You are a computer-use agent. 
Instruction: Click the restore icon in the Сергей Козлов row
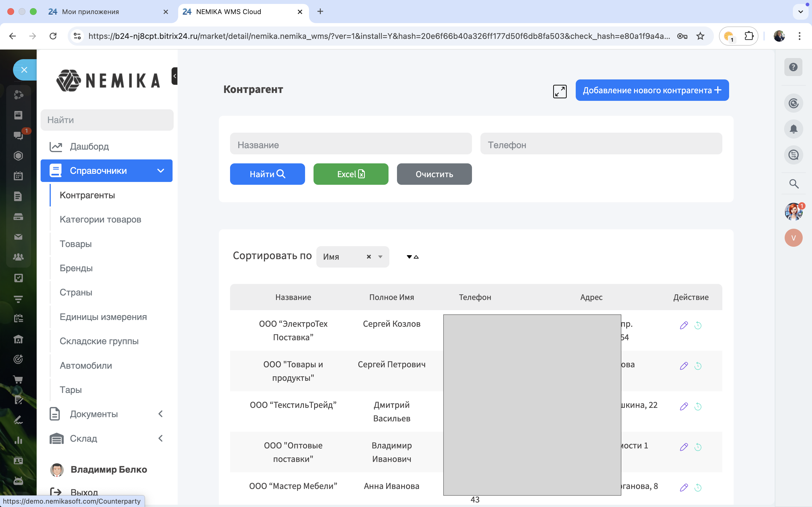coord(698,325)
